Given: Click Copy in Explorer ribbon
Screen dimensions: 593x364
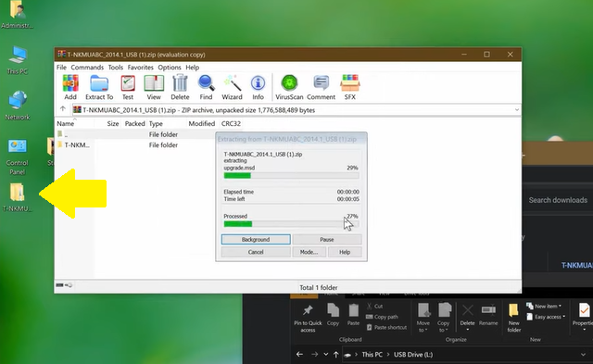Looking at the screenshot, I should (333, 315).
